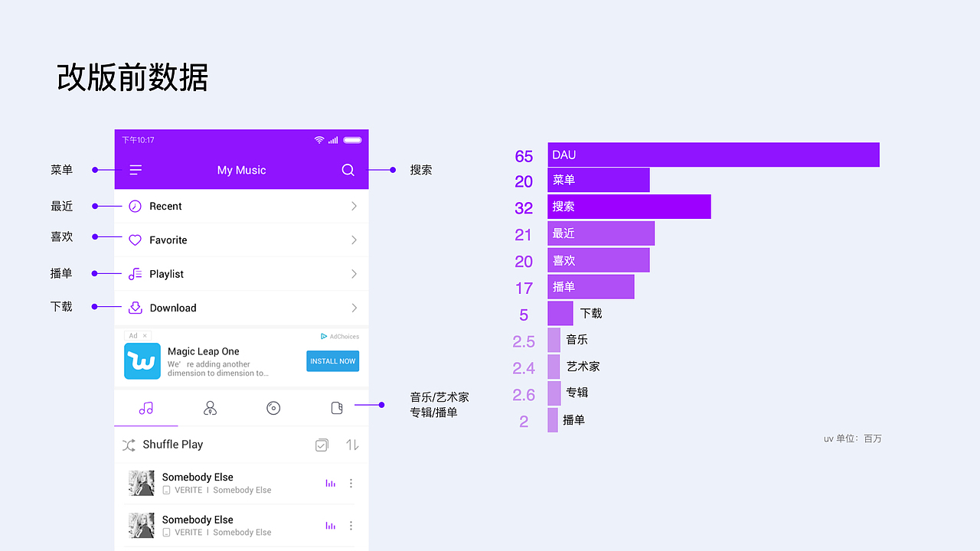Tap the Magic Leap One ad thumbnail
Image resolution: width=980 pixels, height=551 pixels.
coord(141,360)
